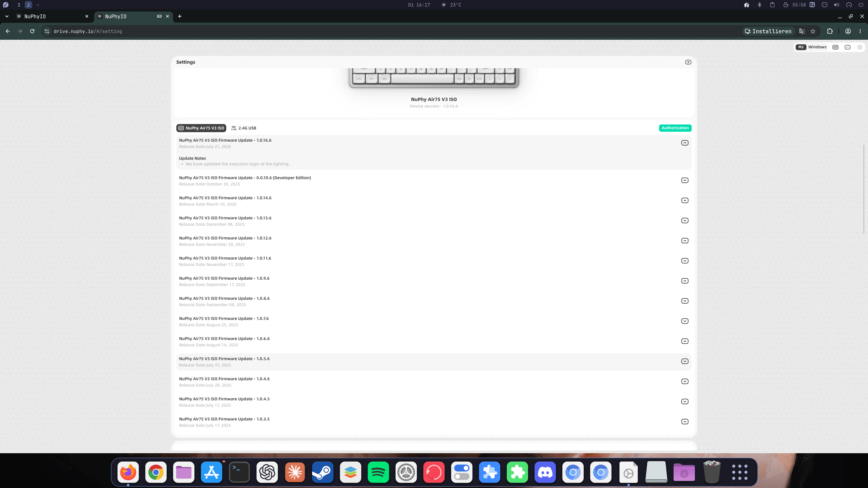Open the browser three-dot menu
The height and width of the screenshot is (488, 868).
pos(860,31)
